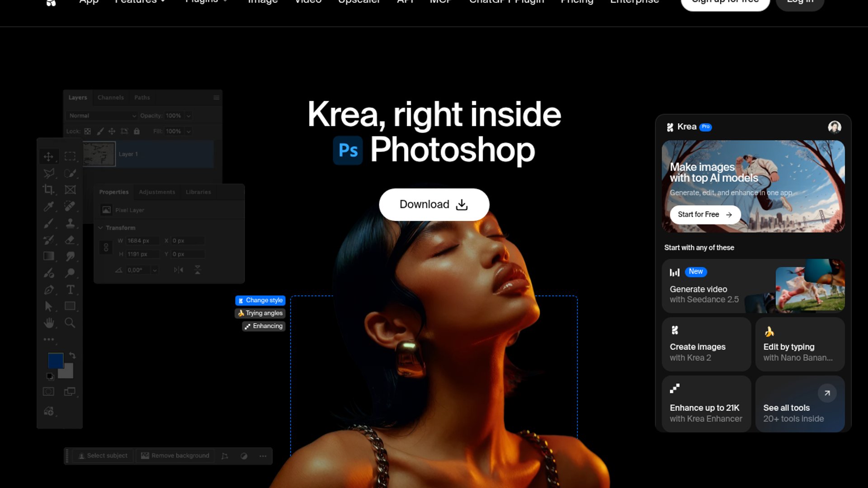868x488 pixels.
Task: Select the Rectangular Marquee tool
Action: click(x=70, y=156)
